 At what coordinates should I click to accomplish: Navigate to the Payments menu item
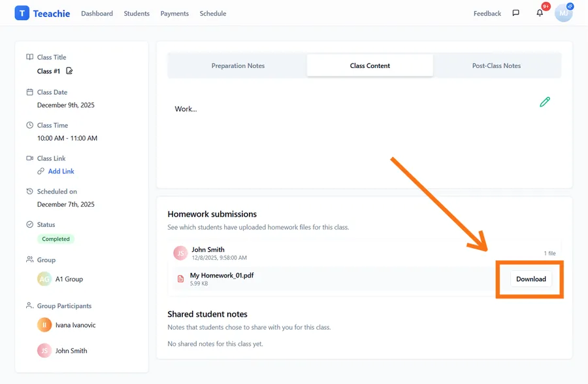(174, 12)
